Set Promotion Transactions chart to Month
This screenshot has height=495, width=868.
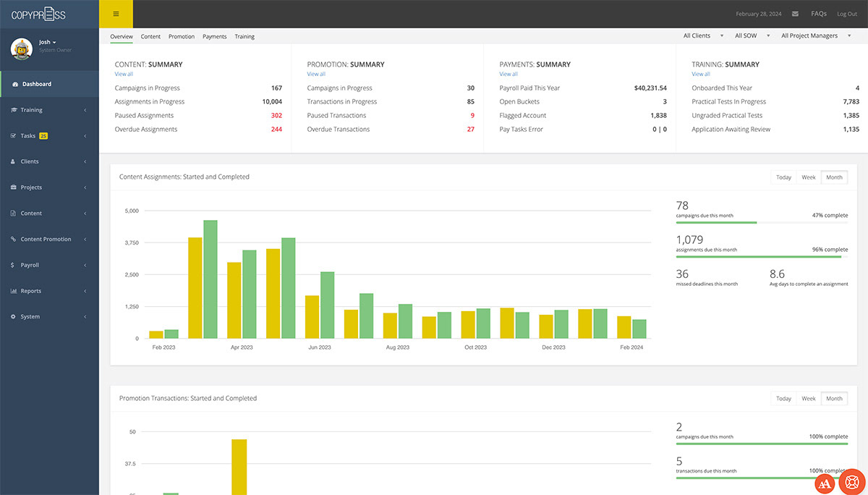pos(834,399)
